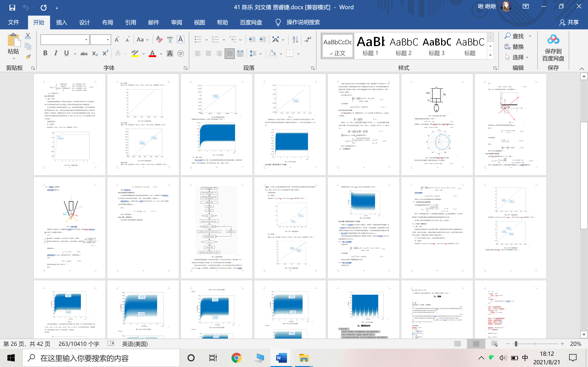Click the Cut scissors icon
The image size is (588, 367).
click(x=28, y=36)
